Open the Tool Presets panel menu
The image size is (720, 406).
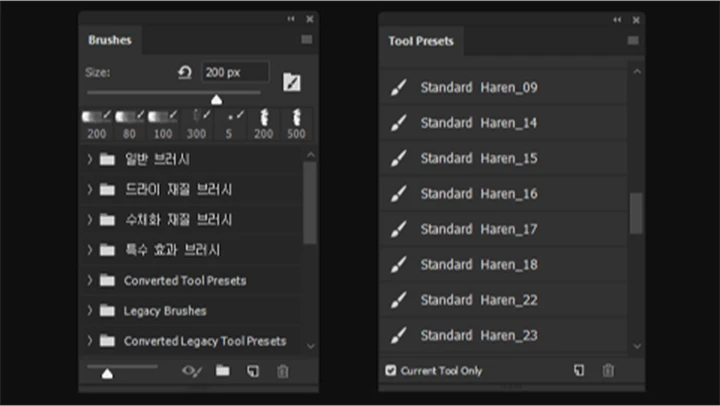pos(632,40)
